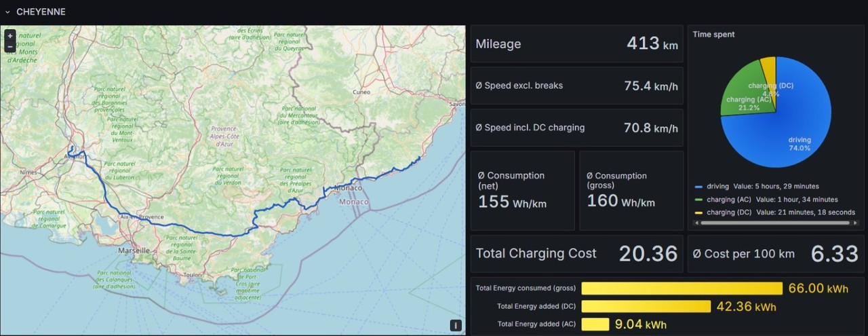Click the Total Charging Cost label
The image size is (868, 336).
coord(536,254)
